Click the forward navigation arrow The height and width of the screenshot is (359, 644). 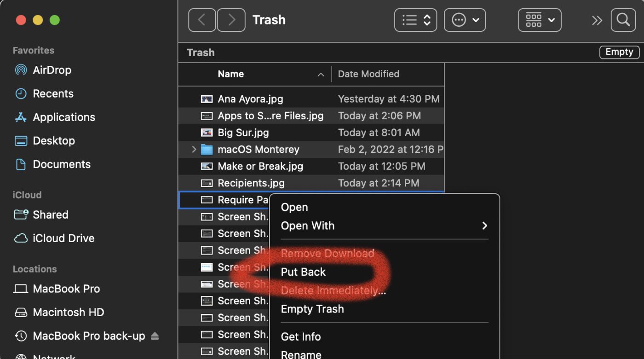coord(231,20)
